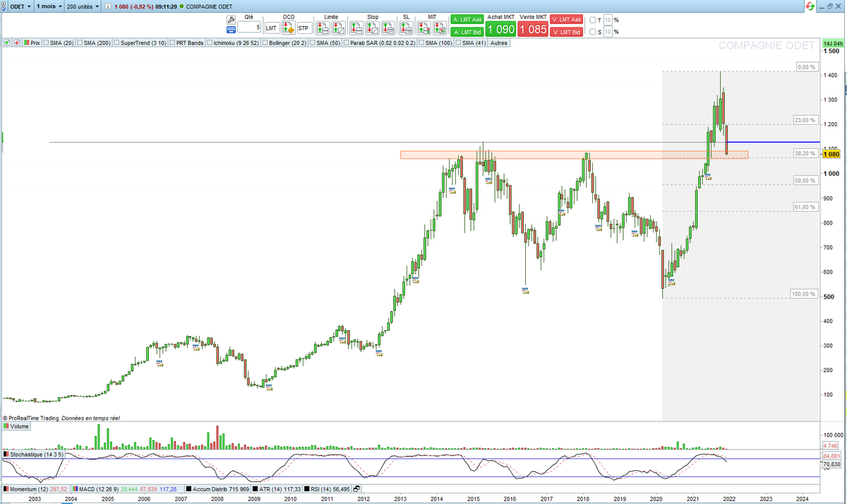Click the third Stop order icon
Image resolution: width=847 pixels, height=504 pixels.
click(x=388, y=28)
